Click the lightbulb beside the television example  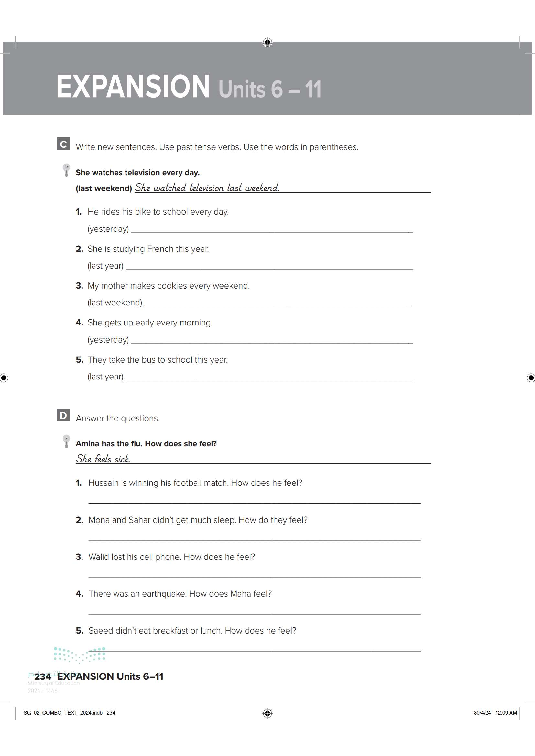[66, 170]
